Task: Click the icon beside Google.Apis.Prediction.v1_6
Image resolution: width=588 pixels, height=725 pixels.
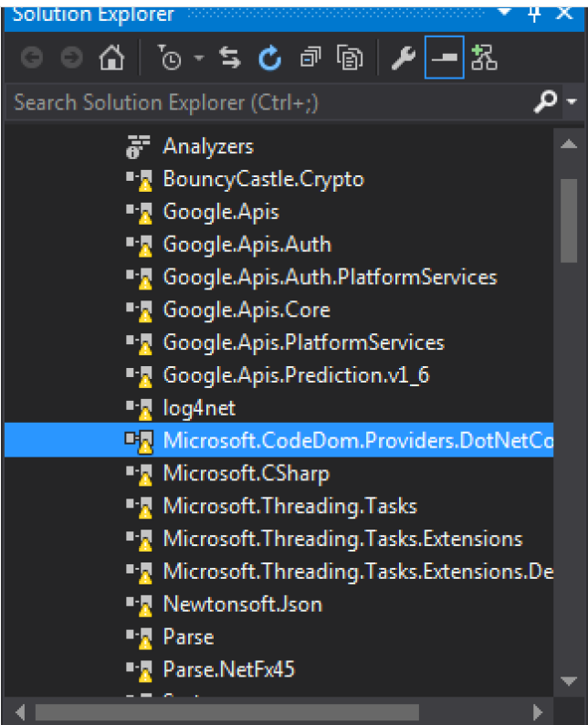Action: pos(139,376)
